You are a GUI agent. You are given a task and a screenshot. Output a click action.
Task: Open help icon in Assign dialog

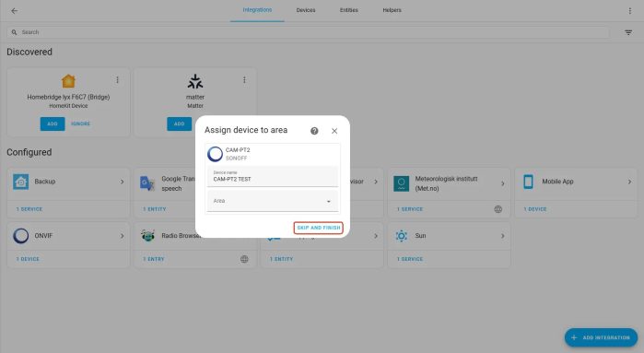[x=314, y=131]
